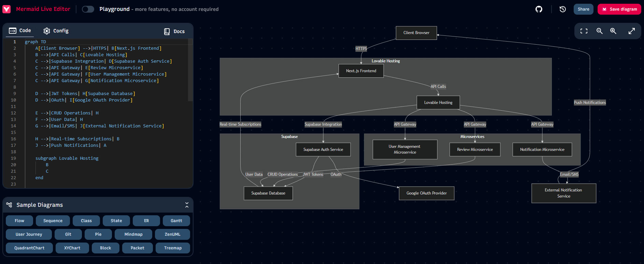The image size is (644, 264).
Task: Click the 'Real-time Subscriptions' edge label
Action: click(240, 124)
